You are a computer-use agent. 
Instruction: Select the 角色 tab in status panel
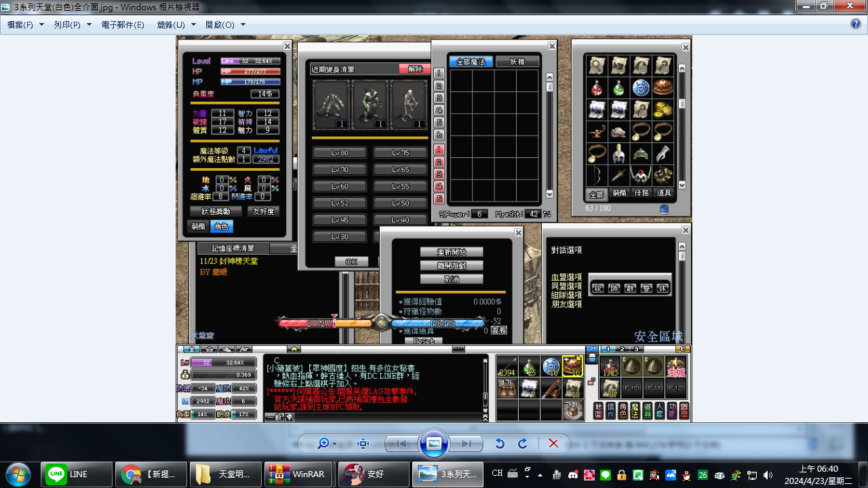pyautogui.click(x=221, y=226)
